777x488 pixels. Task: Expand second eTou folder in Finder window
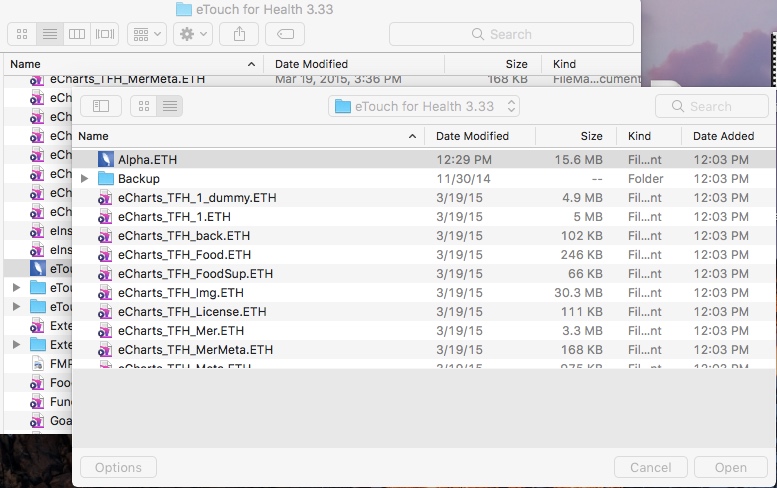click(16, 307)
